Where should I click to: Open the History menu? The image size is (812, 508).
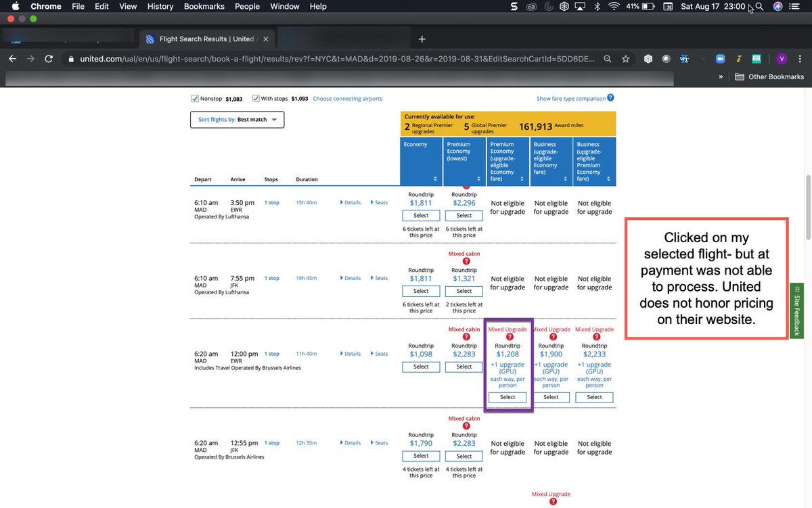[160, 6]
